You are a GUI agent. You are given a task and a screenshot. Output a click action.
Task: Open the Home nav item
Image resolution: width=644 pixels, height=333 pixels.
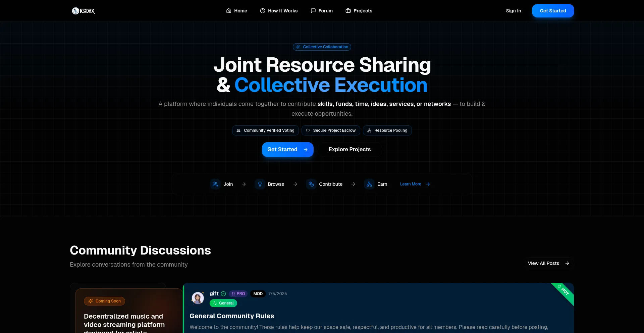[x=236, y=11]
